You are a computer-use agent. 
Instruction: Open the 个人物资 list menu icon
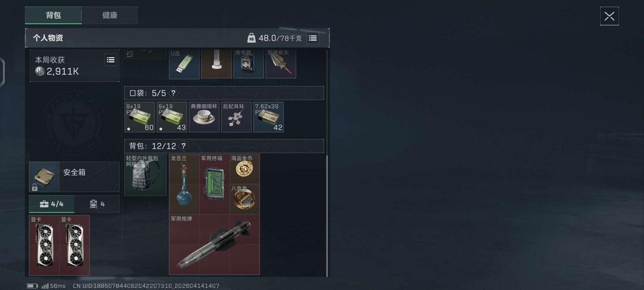(x=312, y=38)
